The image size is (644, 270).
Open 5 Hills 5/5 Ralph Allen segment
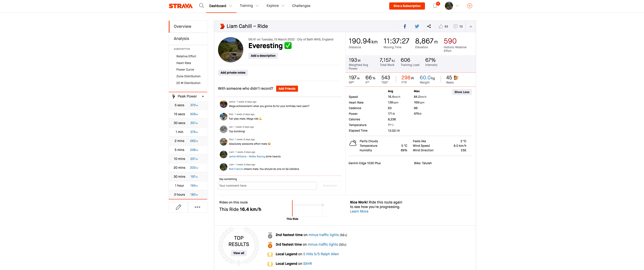(x=321, y=254)
